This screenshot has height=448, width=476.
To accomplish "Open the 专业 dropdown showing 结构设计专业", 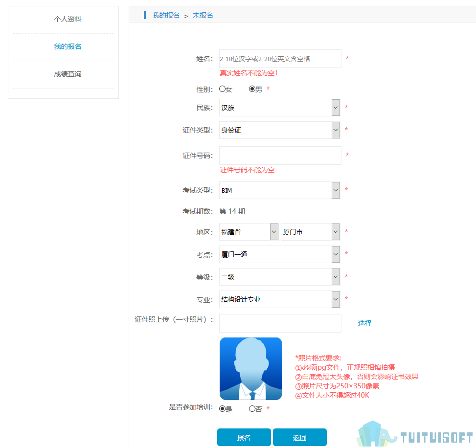I will [279, 299].
